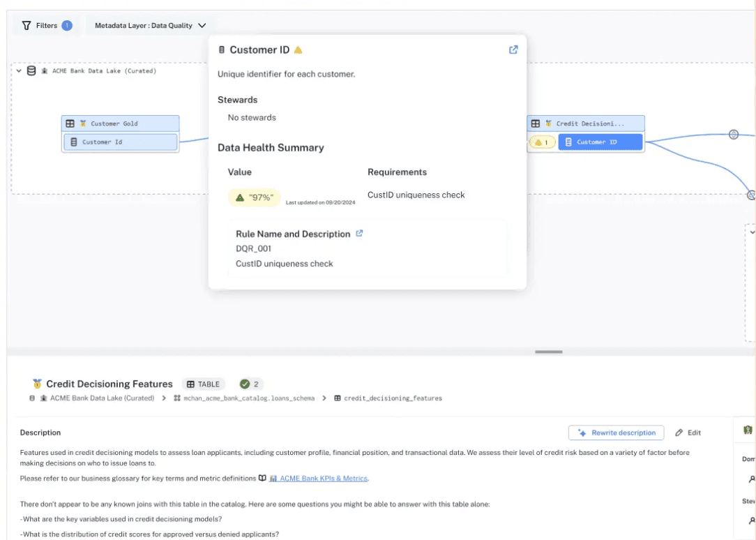Click the 97% data health value badge
Screen dimensions: 756x540
point(255,197)
